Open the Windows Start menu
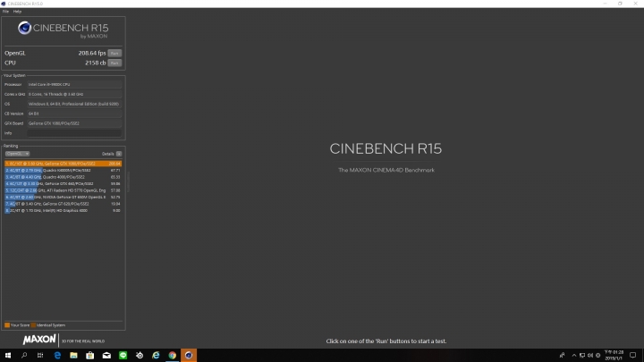Screen dimensions: 644x362 [x=8, y=356]
